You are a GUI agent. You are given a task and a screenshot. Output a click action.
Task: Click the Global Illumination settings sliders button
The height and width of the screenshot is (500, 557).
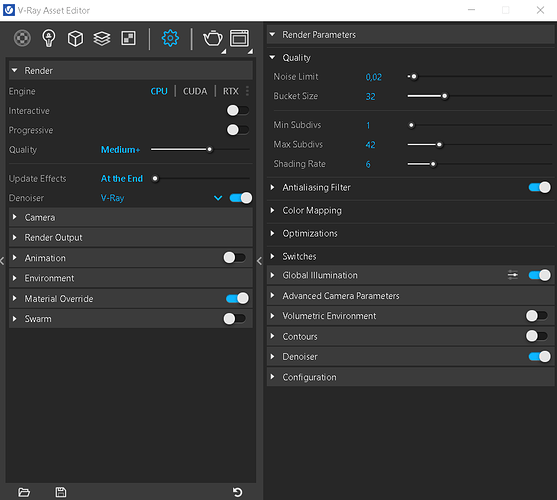pyautogui.click(x=513, y=275)
